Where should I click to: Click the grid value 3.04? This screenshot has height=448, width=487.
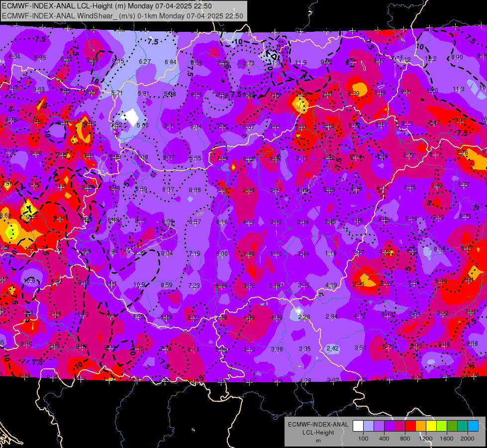[x=303, y=222]
